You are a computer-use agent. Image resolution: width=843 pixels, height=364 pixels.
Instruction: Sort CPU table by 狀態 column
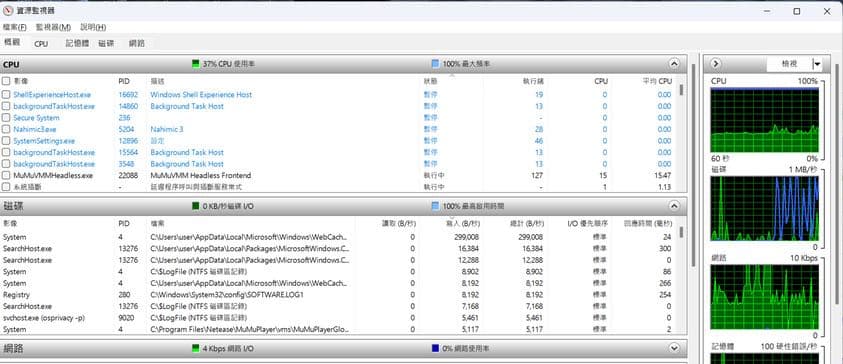[x=430, y=81]
